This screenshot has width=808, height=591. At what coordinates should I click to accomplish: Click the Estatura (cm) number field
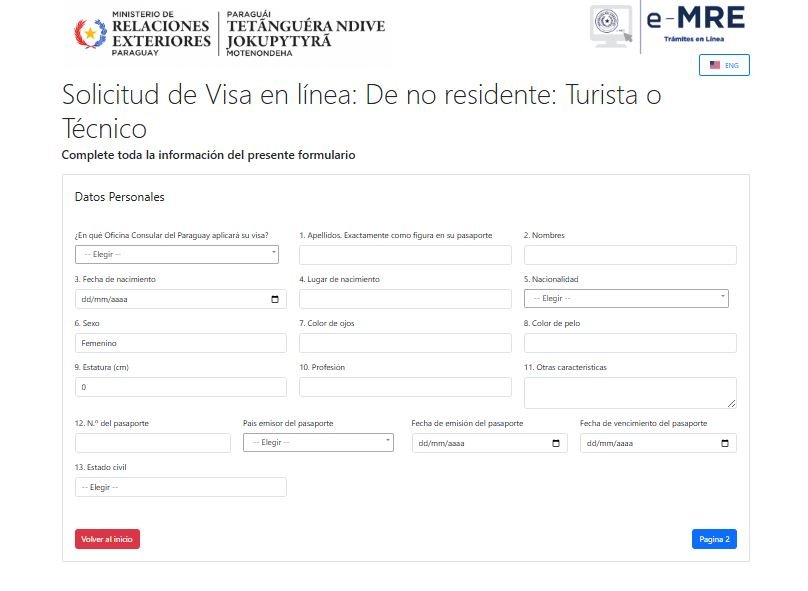point(180,387)
